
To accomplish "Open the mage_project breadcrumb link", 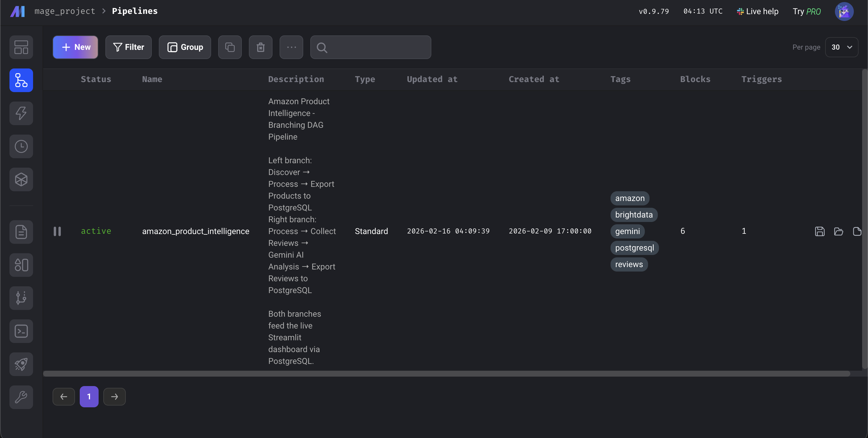I will 65,11.
